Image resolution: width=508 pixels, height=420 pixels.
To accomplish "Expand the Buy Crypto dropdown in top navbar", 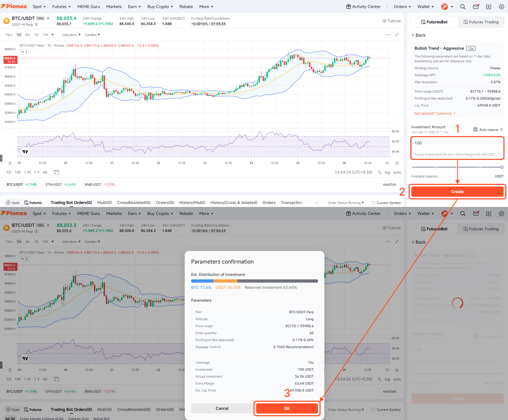I will [x=160, y=7].
